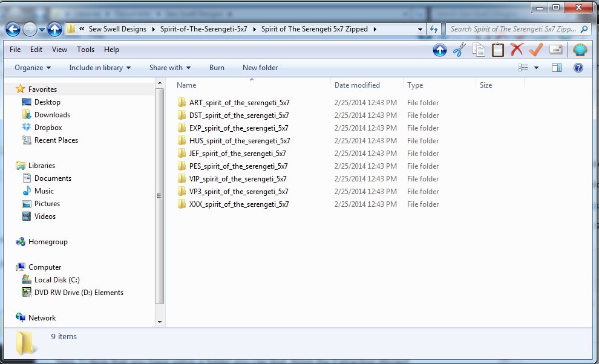The height and width of the screenshot is (364, 599).
Task: Click the Cut scissors icon
Action: click(x=459, y=50)
